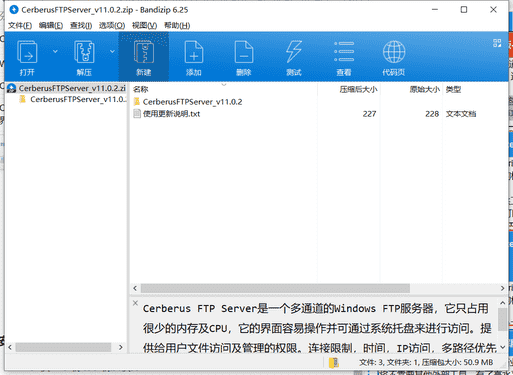
Task: Close the Bandizip window
Action: [493, 10]
